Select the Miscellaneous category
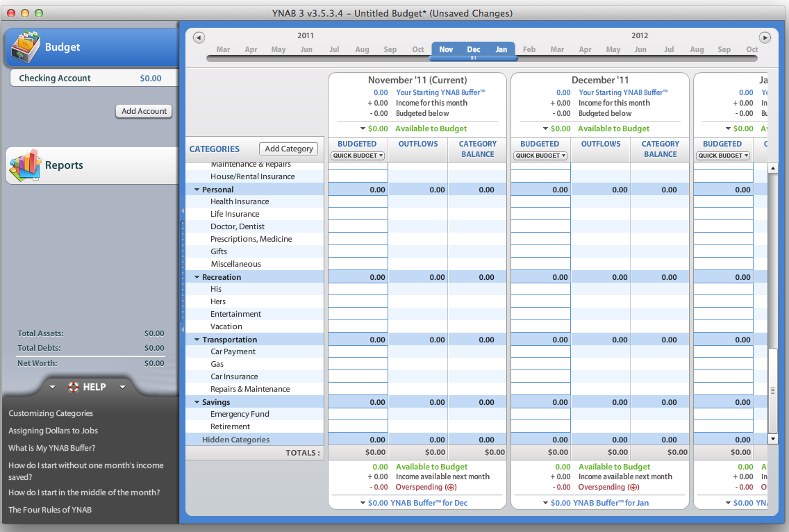789x532 pixels. pyautogui.click(x=255, y=264)
